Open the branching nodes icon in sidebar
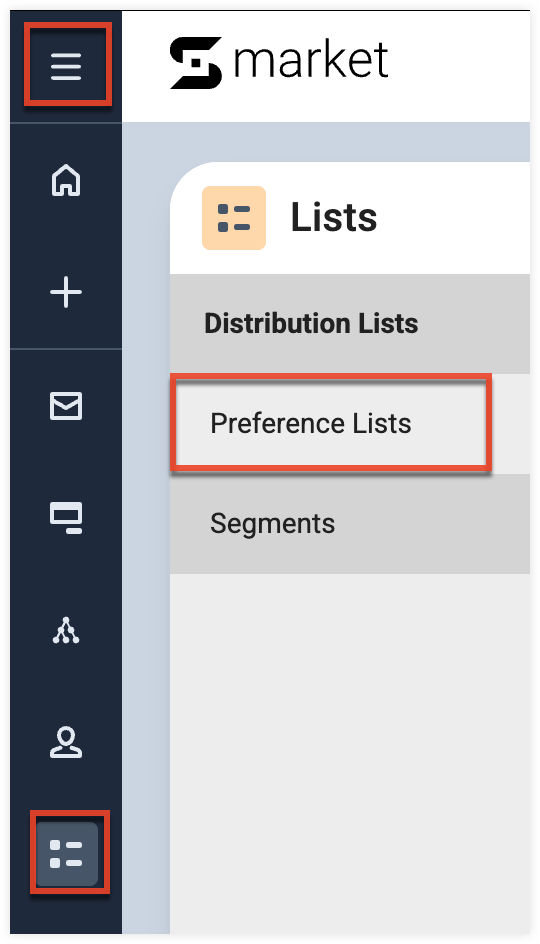 tap(66, 630)
